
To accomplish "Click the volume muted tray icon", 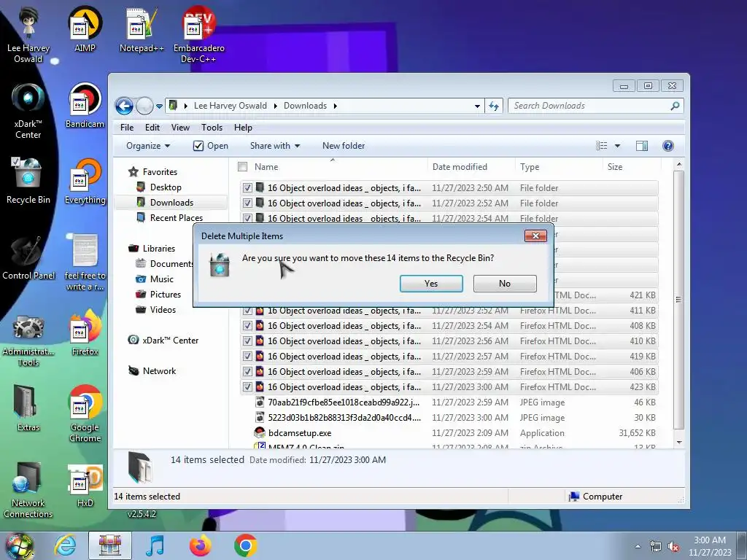I will coord(673,547).
